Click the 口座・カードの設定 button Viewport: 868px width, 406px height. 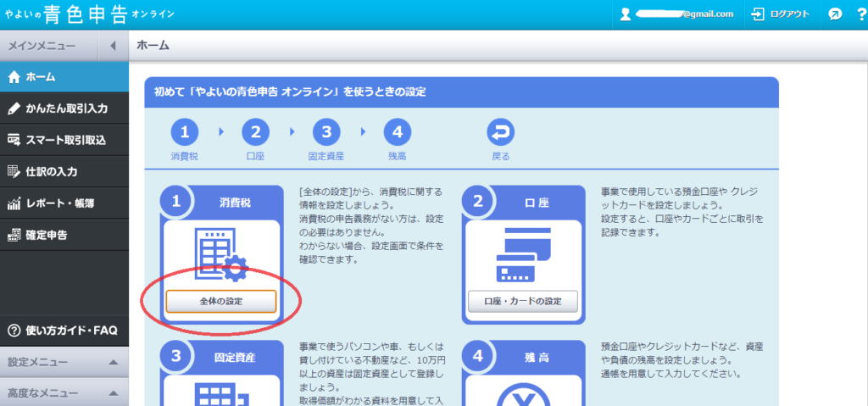tap(523, 301)
